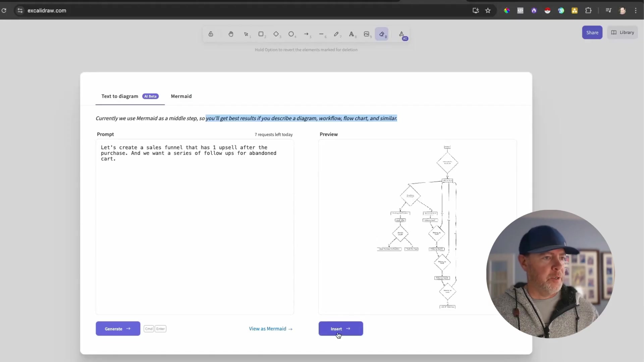Toggle the canvas lock icon
The height and width of the screenshot is (362, 644).
(211, 34)
